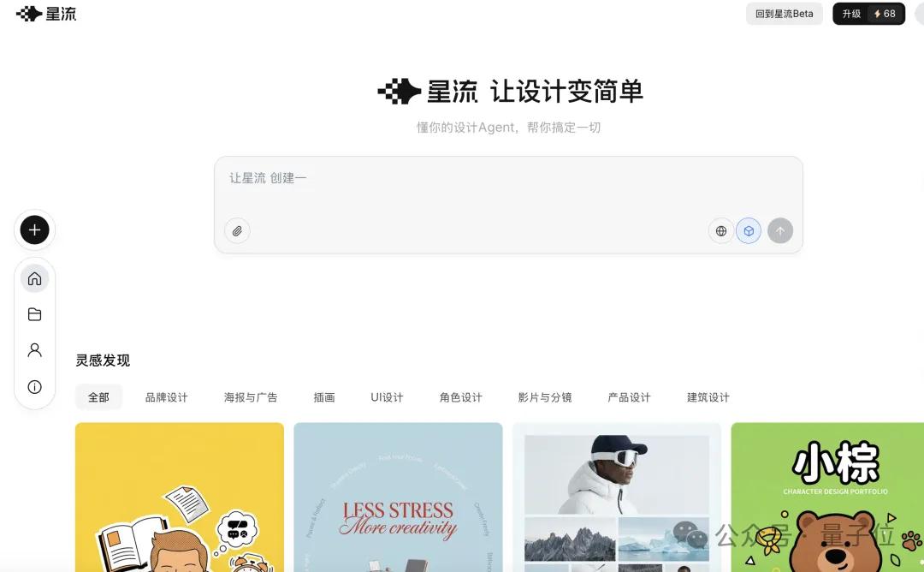This screenshot has width=924, height=572.
Task: Click the 回到星流Beta button
Action: coord(785,14)
